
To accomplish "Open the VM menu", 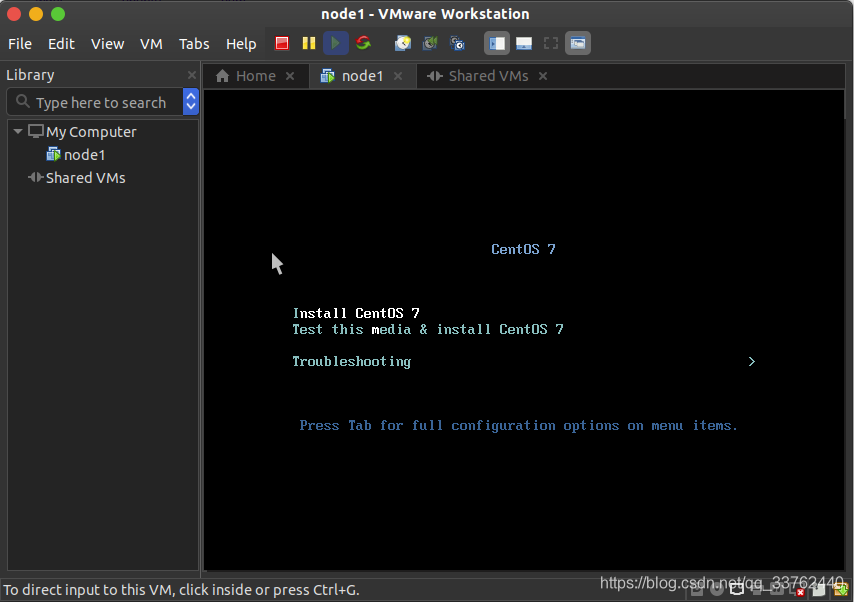I will click(151, 44).
